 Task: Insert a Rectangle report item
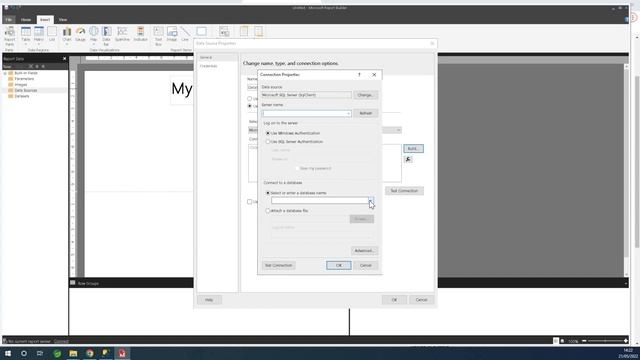(x=201, y=32)
